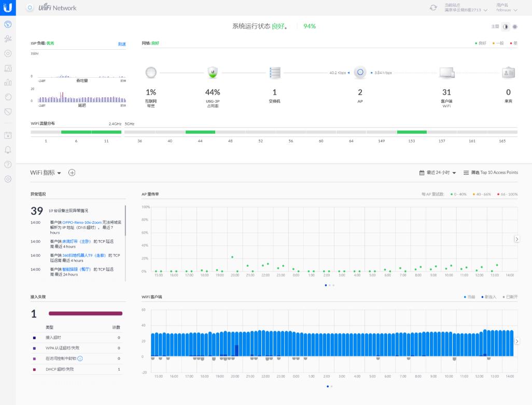Open the Statistics bar-chart sidebar icon
Viewport: 532px width, 405px height.
(8, 82)
